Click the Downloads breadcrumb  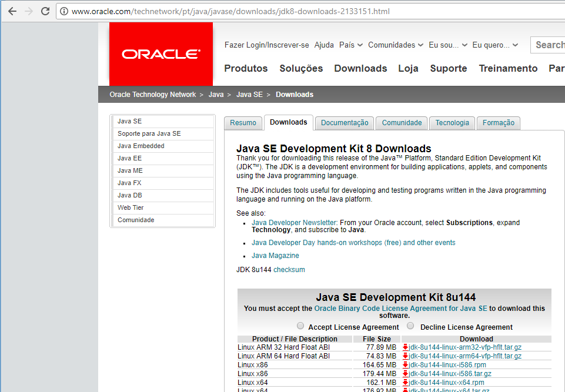pyautogui.click(x=295, y=95)
